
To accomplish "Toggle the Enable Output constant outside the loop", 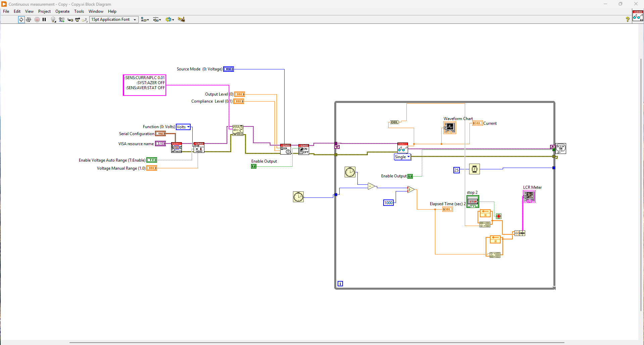I will pos(254,166).
